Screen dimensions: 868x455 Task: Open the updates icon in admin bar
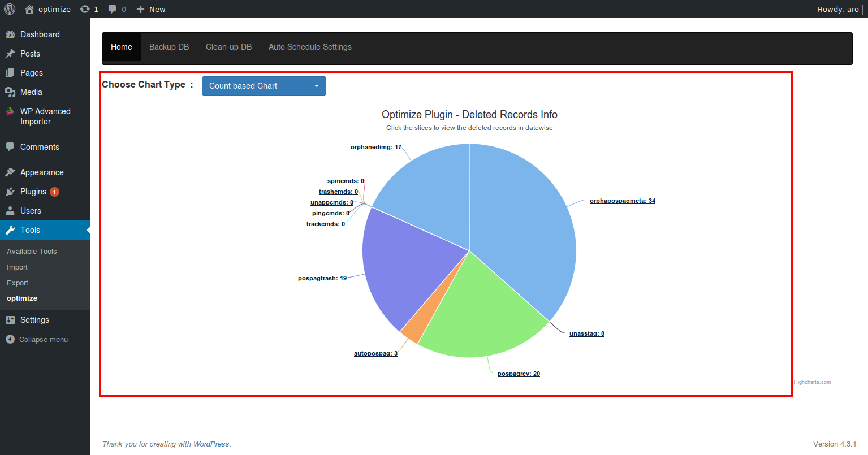[x=85, y=9]
